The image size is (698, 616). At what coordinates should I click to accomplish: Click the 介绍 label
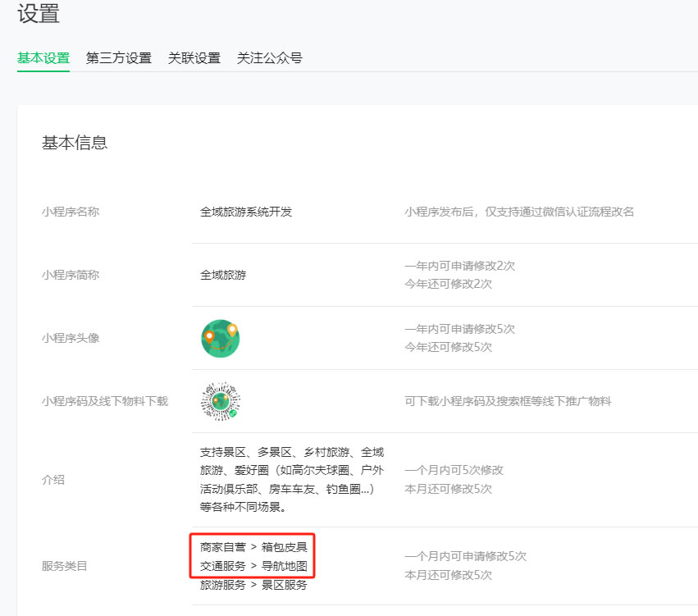pos(53,480)
